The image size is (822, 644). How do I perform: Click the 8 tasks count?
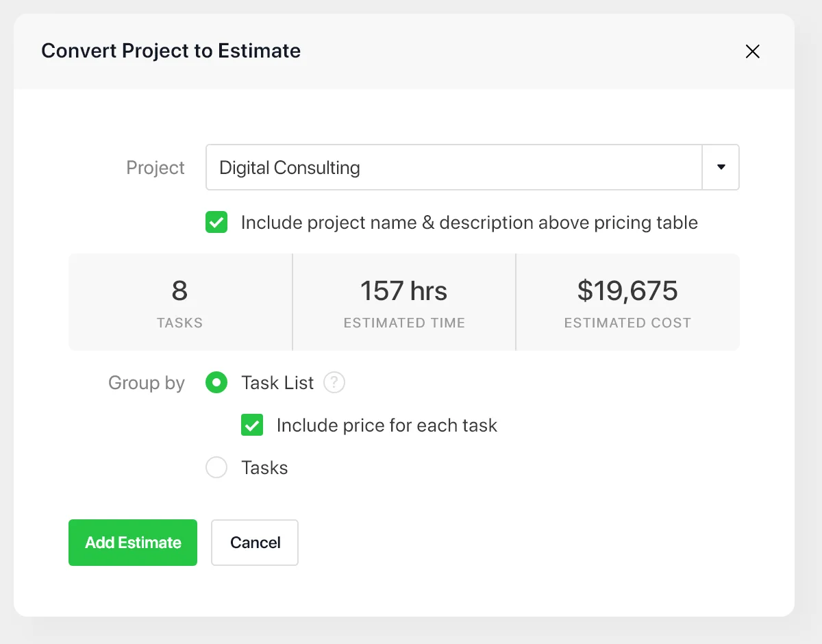(179, 291)
